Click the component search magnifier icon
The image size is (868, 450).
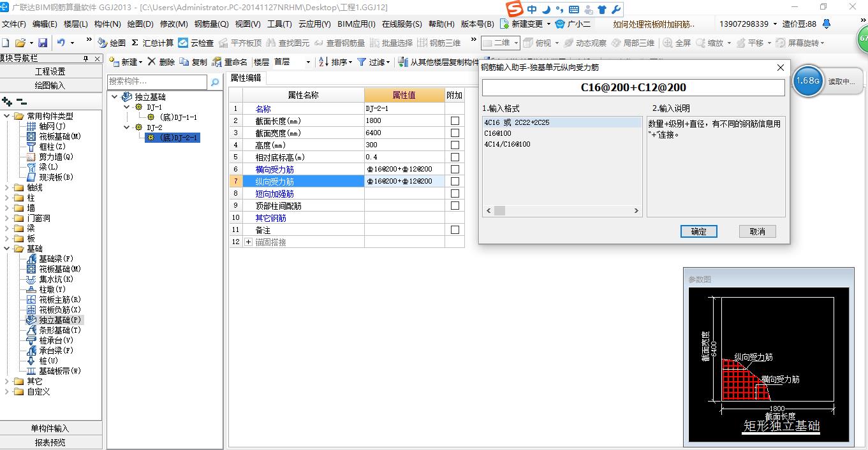215,82
